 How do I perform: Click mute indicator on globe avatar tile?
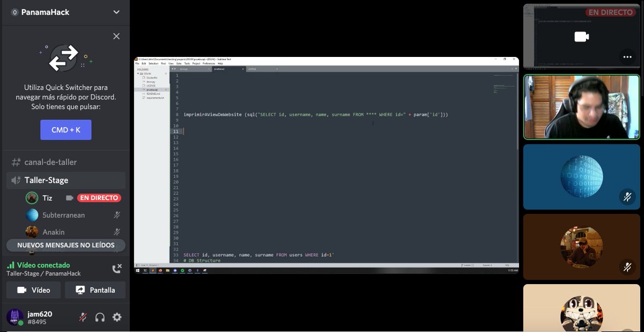pyautogui.click(x=627, y=197)
